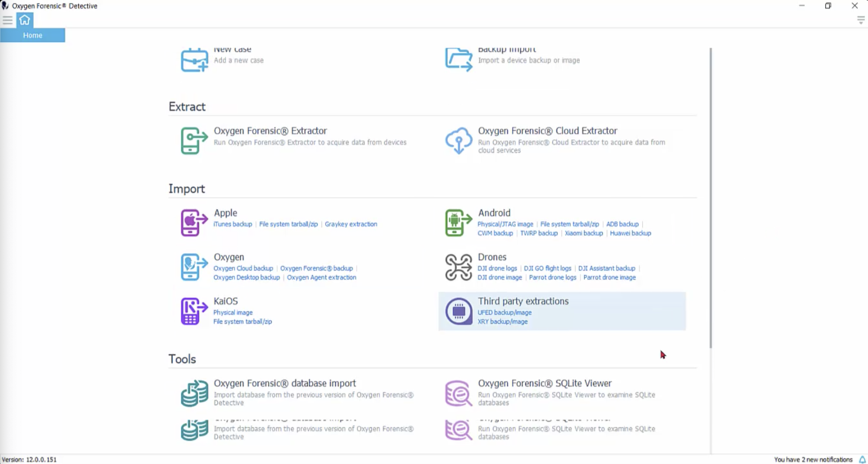
Task: Click the New case briefcase icon
Action: [194, 60]
